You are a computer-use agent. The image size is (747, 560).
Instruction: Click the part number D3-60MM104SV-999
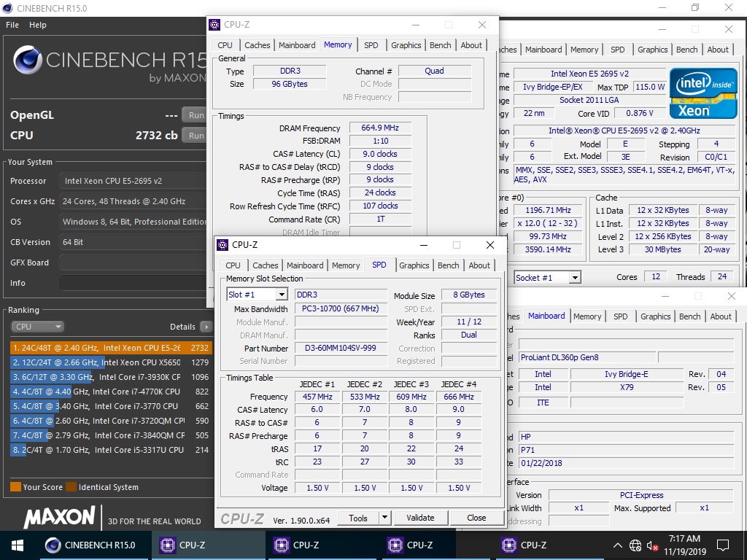(341, 348)
